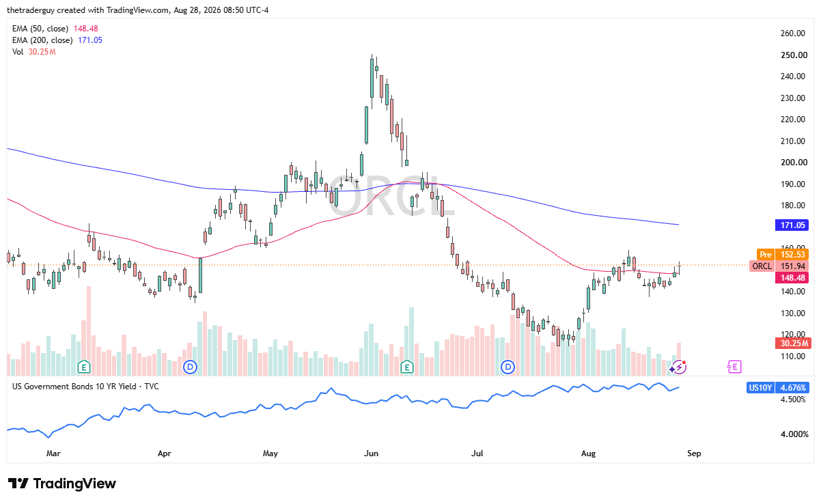Click the 120.00 price axis label

792,335
